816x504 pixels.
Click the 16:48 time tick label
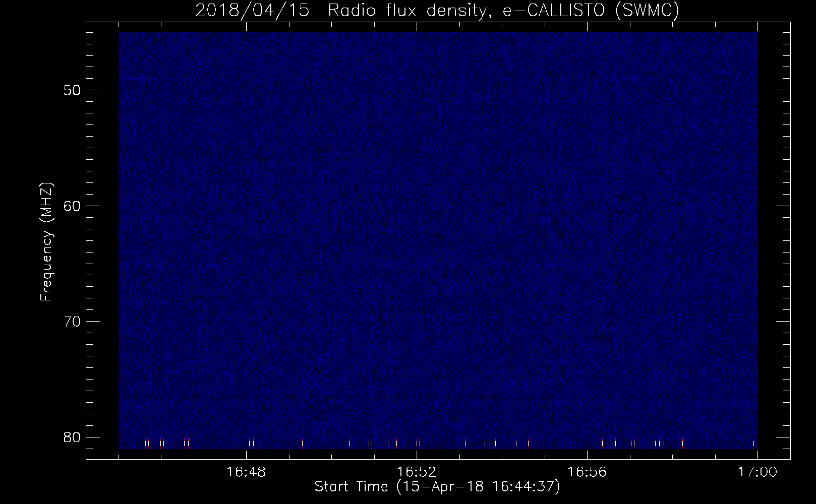(246, 472)
